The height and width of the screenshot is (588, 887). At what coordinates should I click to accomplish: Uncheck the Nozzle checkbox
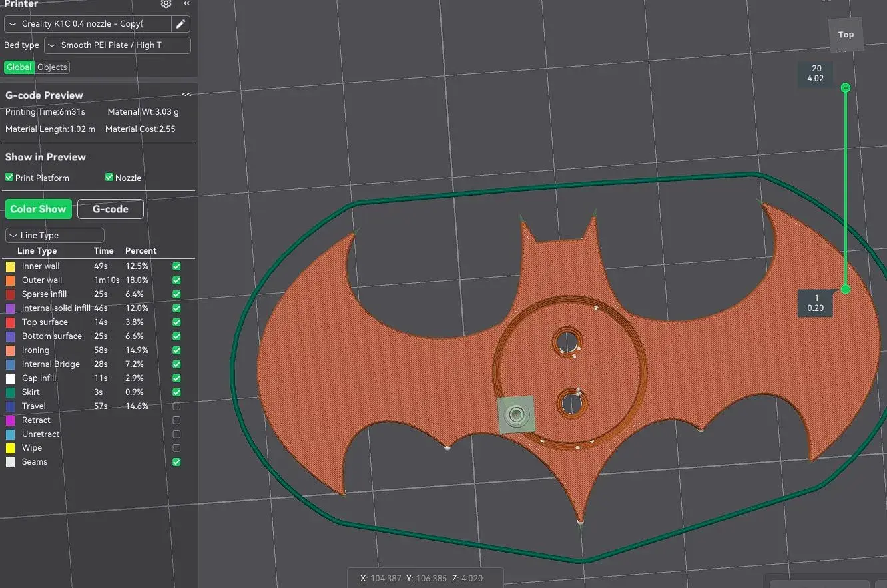pyautogui.click(x=109, y=178)
